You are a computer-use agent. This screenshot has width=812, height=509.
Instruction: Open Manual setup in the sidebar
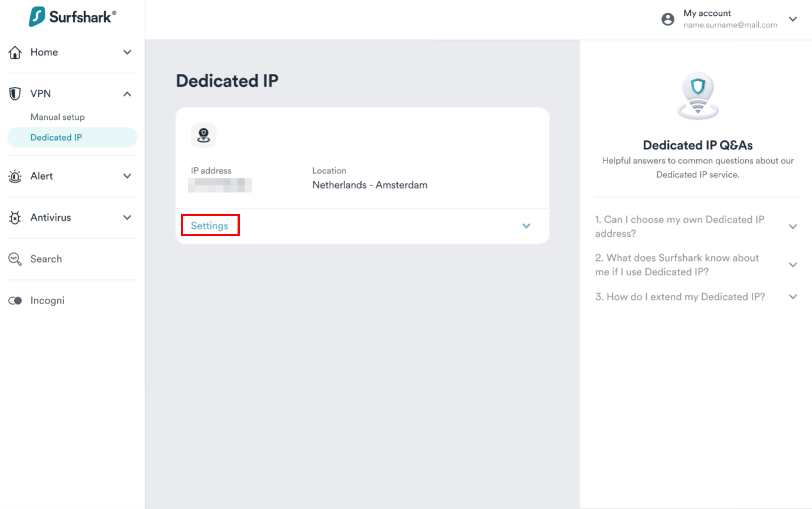tap(57, 117)
